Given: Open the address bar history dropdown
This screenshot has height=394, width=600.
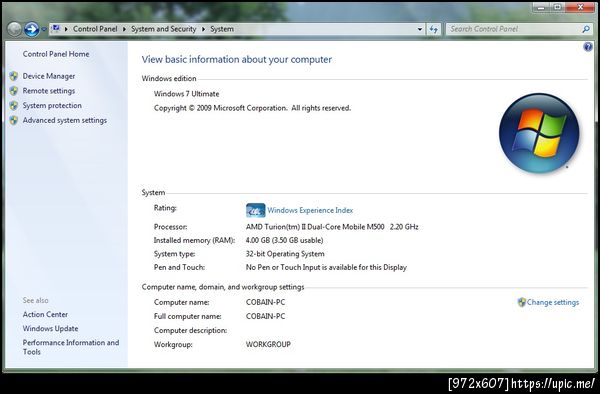Looking at the screenshot, I should tap(420, 29).
